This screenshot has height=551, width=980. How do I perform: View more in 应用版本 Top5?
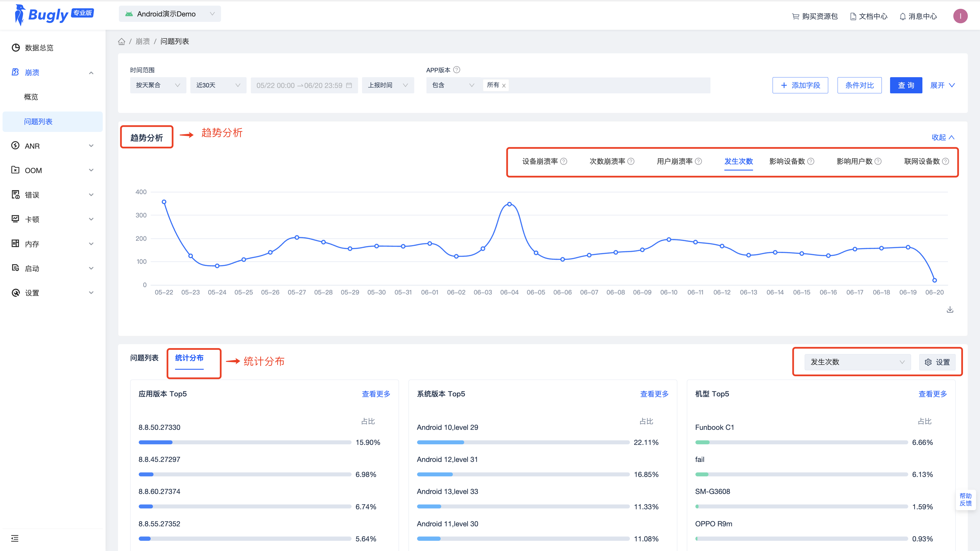[x=376, y=394]
